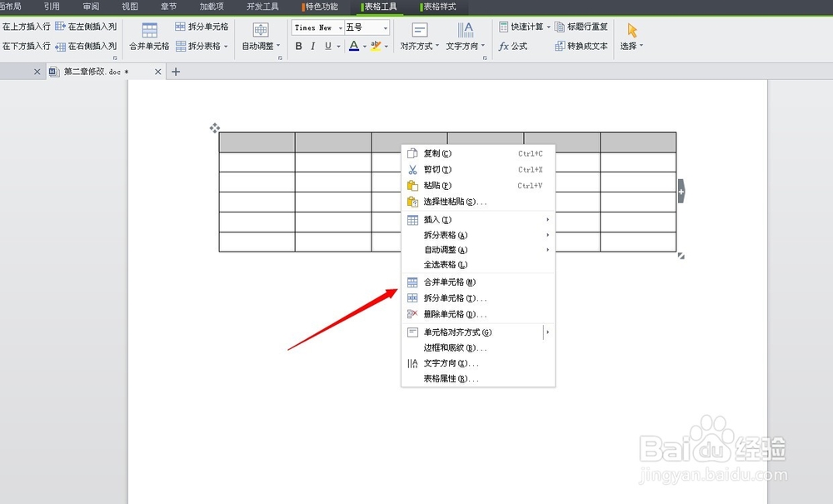
Task: Click Insert Row Above button
Action: [x=26, y=26]
